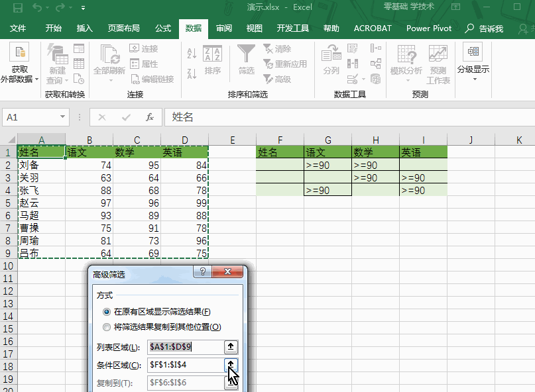Switch to the 开始 ribbon tab
Viewport: 535px width, 392px height.
pos(54,28)
